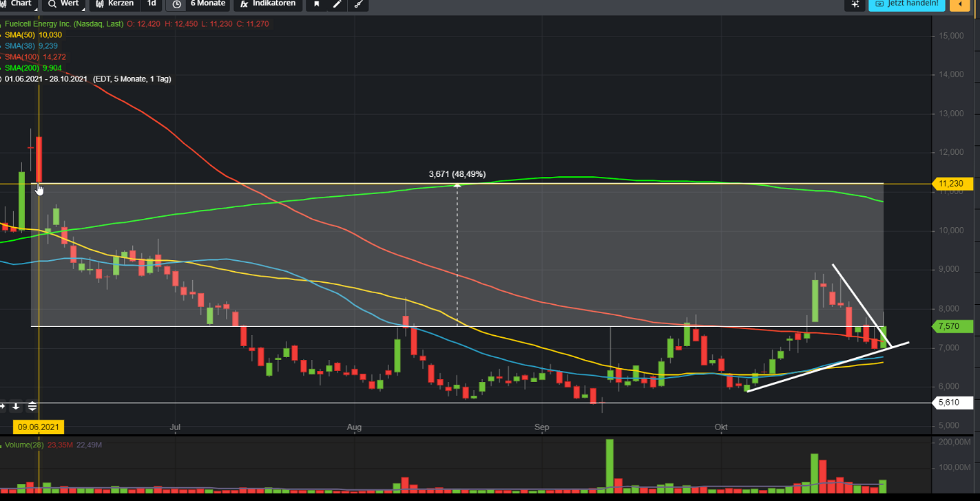
Task: Click the link/share chart icon
Action: coord(357,4)
